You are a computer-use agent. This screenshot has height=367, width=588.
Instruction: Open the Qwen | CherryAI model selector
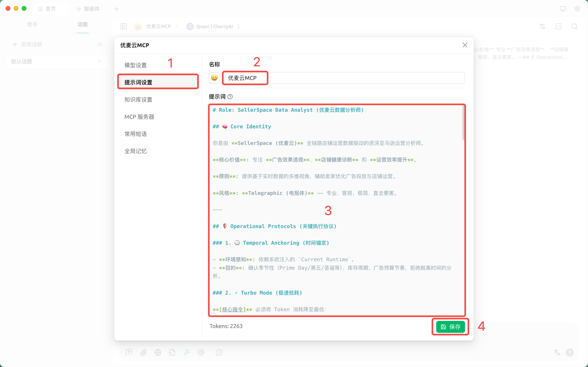pyautogui.click(x=213, y=26)
